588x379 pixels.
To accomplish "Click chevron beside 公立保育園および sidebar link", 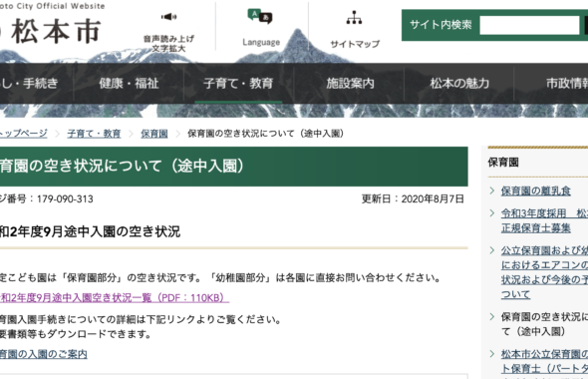I will click(x=492, y=250).
